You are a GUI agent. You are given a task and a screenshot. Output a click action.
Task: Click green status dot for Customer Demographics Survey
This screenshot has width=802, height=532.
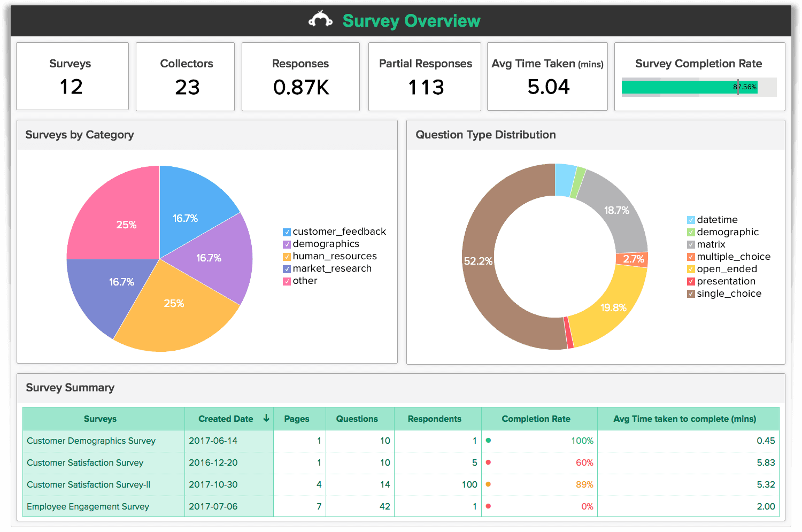point(489,441)
